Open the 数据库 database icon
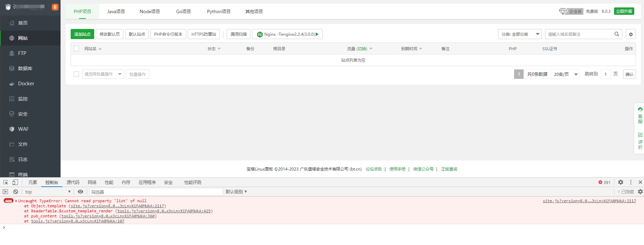The height and width of the screenshot is (245, 644). (12, 68)
